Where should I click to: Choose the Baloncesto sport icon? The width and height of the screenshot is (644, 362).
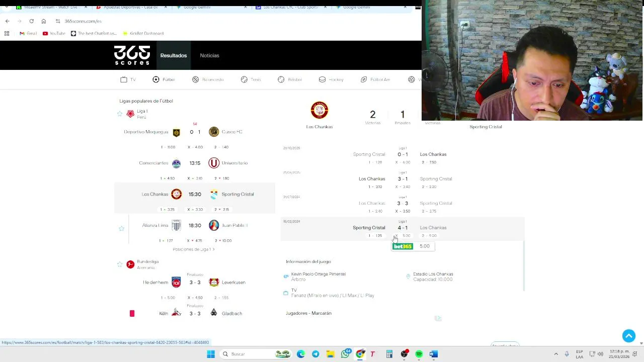point(195,79)
